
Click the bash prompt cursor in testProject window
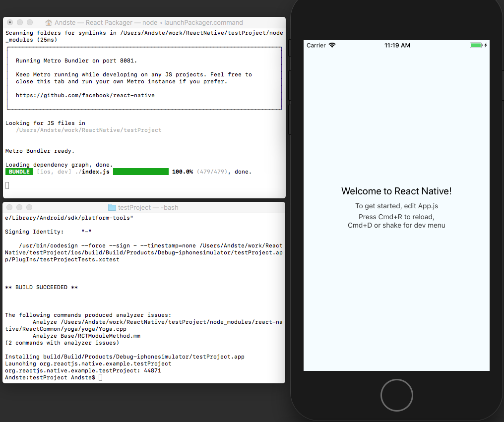101,378
